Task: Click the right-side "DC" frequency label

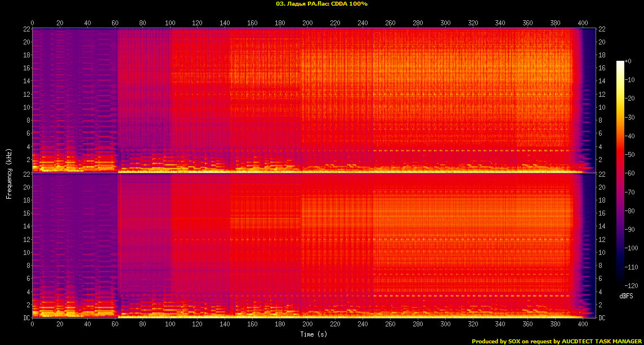Action: [602, 318]
